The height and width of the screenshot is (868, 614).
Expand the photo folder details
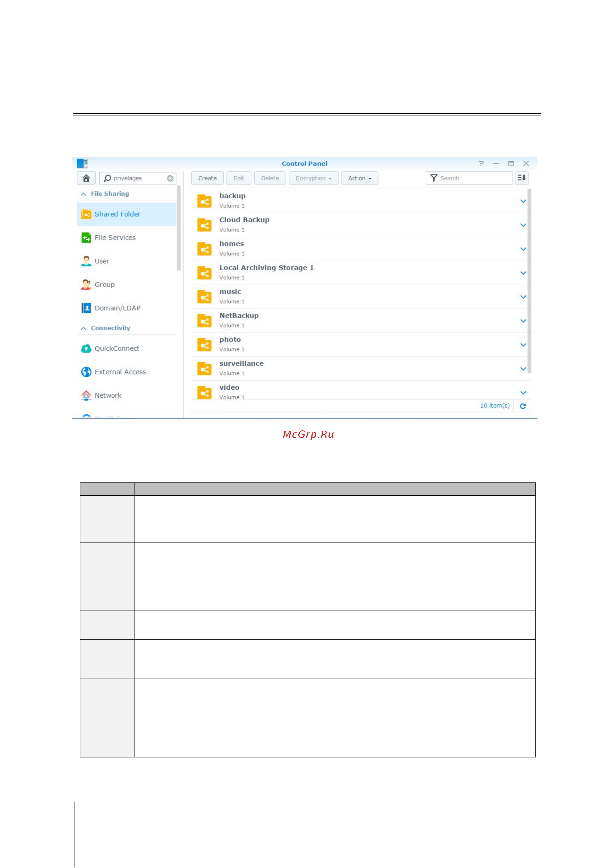tap(523, 345)
